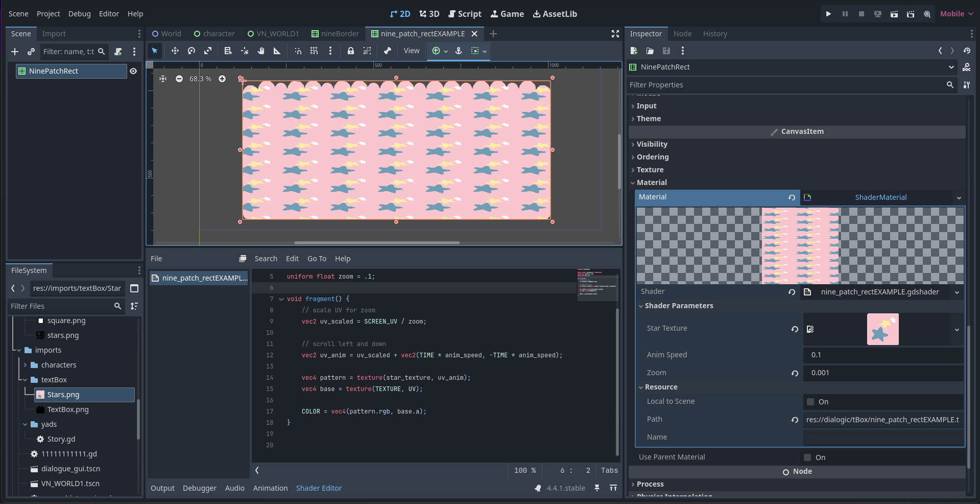
Task: Select the Scale Mode tool
Action: tap(208, 51)
